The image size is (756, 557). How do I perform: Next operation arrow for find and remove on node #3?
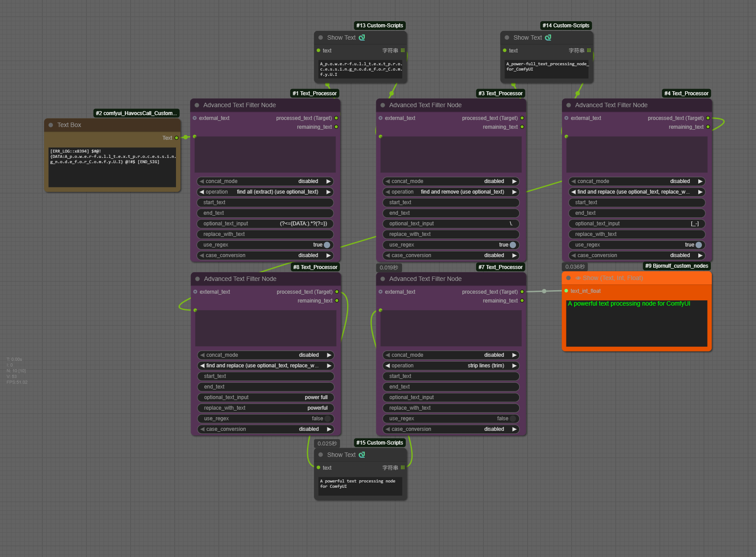pyautogui.click(x=514, y=192)
